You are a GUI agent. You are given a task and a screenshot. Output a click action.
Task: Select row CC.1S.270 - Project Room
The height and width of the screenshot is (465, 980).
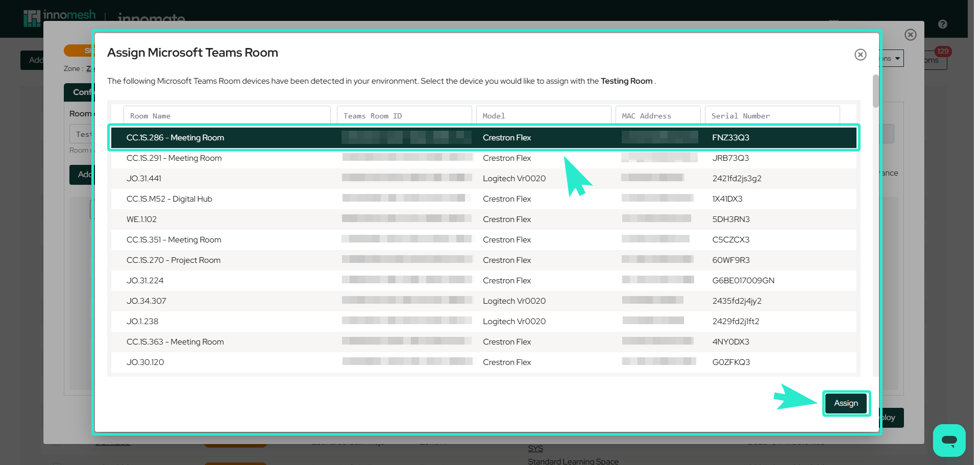coord(483,260)
